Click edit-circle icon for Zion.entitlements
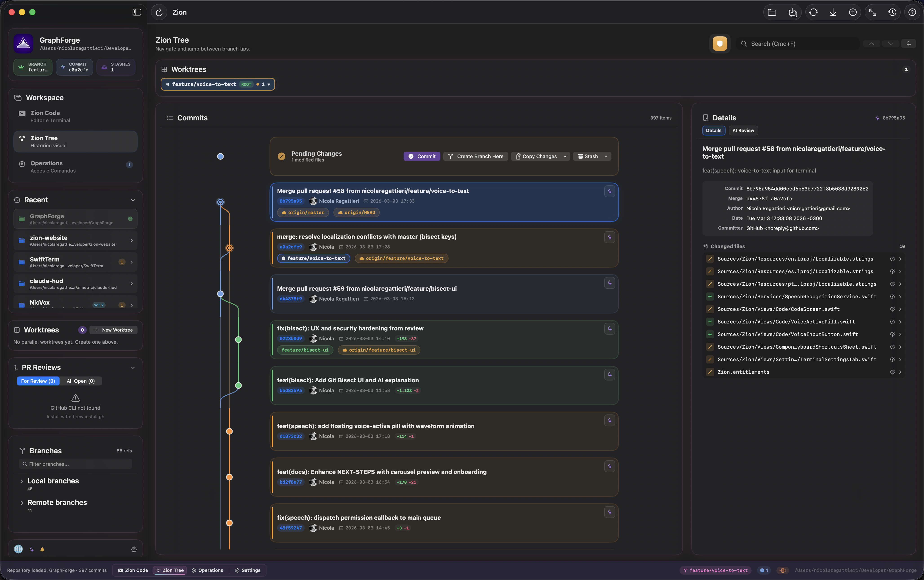 [892, 372]
